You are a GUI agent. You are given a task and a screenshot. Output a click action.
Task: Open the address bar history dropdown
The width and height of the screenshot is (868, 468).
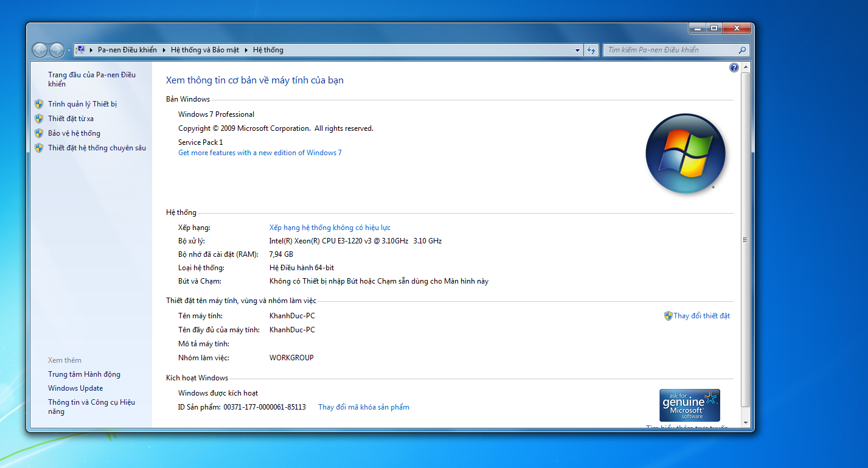[578, 51]
